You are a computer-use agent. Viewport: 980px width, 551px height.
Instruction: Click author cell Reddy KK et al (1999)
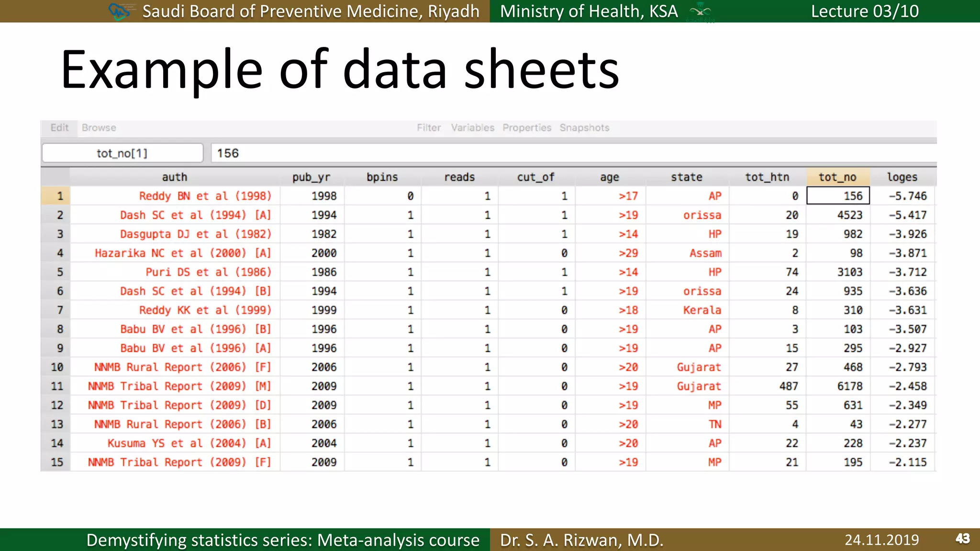[x=175, y=310]
